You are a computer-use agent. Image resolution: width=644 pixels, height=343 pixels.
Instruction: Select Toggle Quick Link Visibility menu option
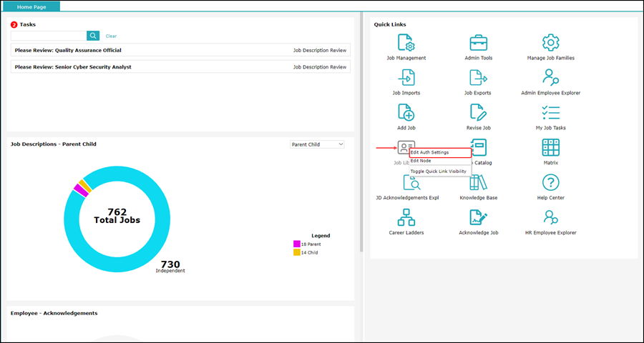[x=440, y=171]
